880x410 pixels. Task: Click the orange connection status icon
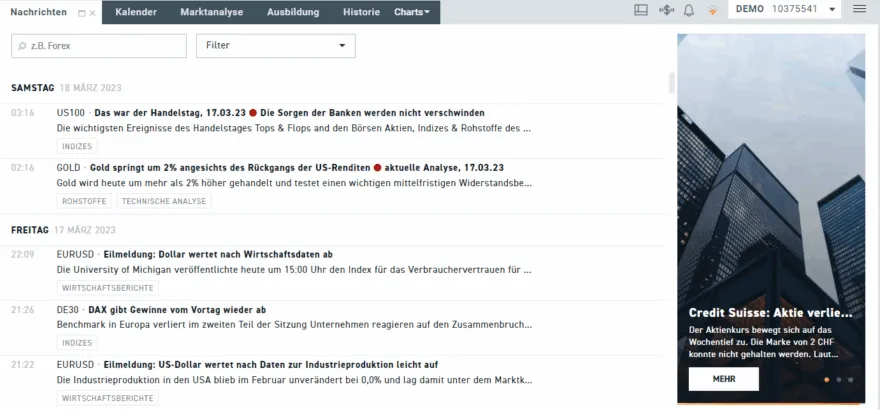(713, 10)
